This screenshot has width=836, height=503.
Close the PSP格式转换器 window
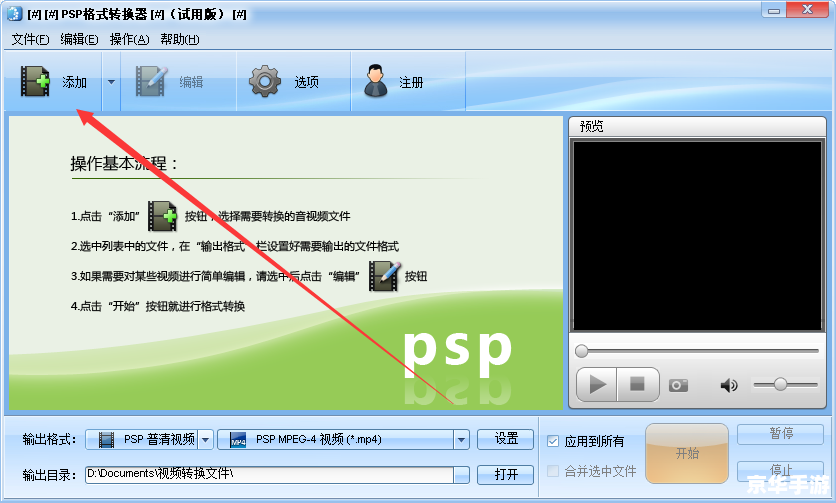click(x=807, y=10)
